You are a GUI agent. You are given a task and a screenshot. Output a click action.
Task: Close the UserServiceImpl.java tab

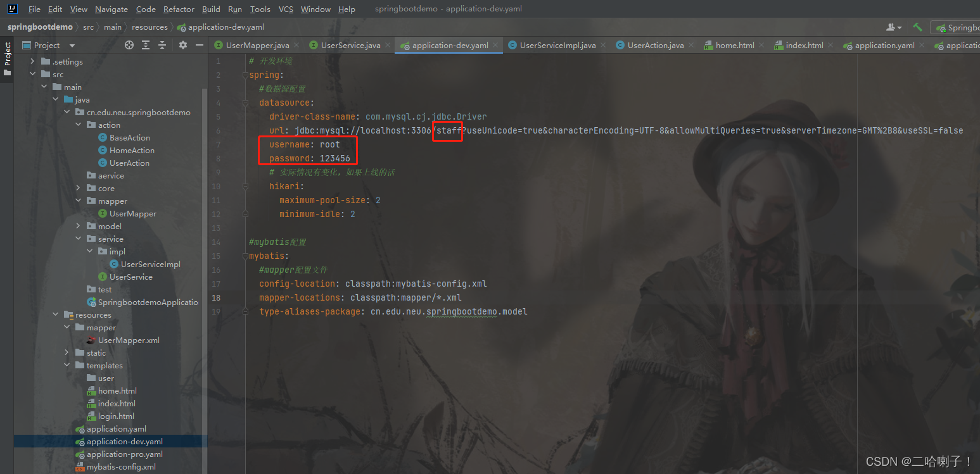604,45
